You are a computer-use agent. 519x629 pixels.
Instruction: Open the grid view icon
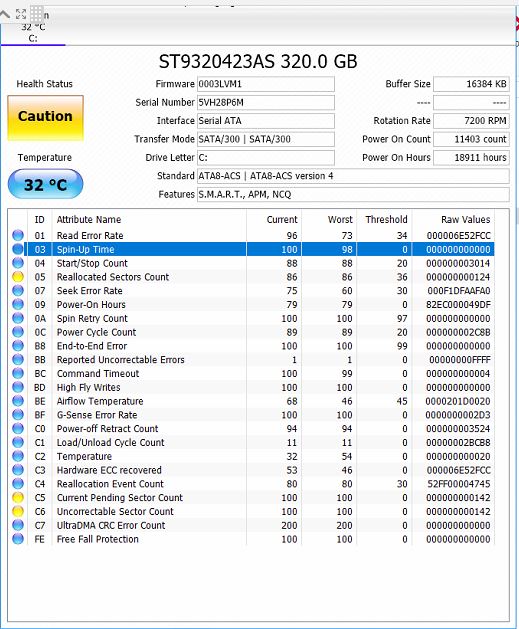[x=36, y=14]
